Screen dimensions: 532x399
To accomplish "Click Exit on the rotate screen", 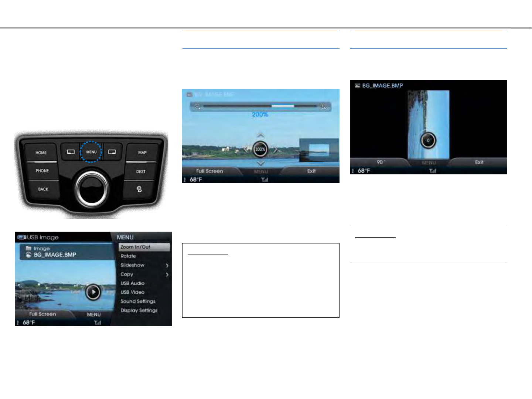I will tap(479, 162).
